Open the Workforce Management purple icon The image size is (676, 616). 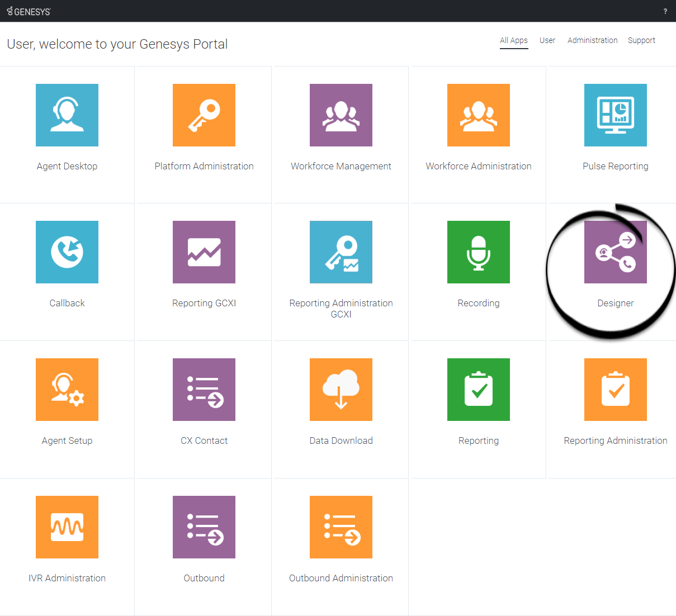click(341, 115)
